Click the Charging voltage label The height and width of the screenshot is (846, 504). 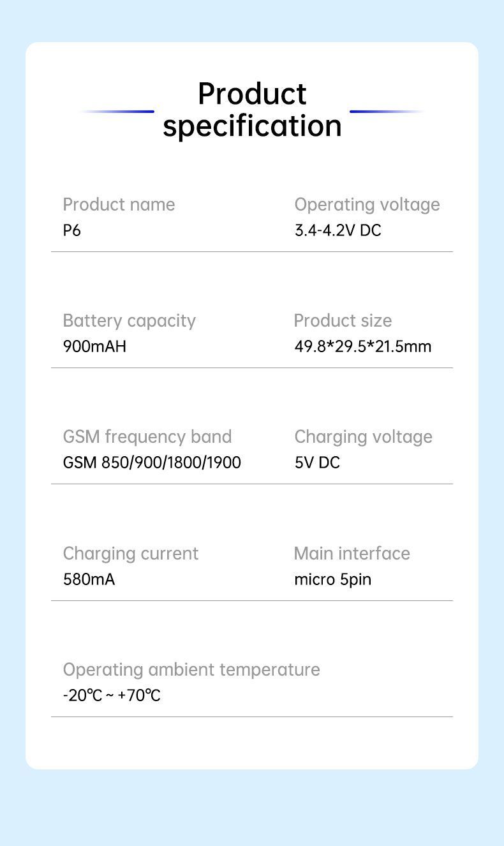click(x=363, y=436)
